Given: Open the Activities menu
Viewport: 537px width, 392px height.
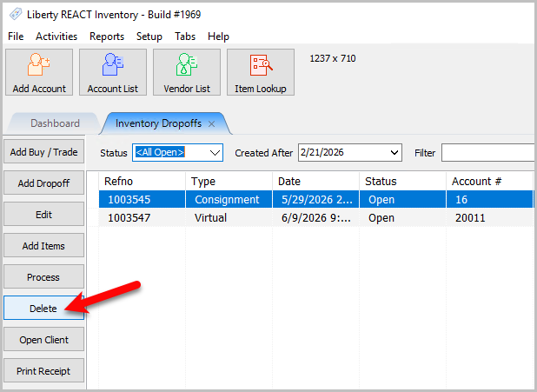Looking at the screenshot, I should [x=56, y=37].
